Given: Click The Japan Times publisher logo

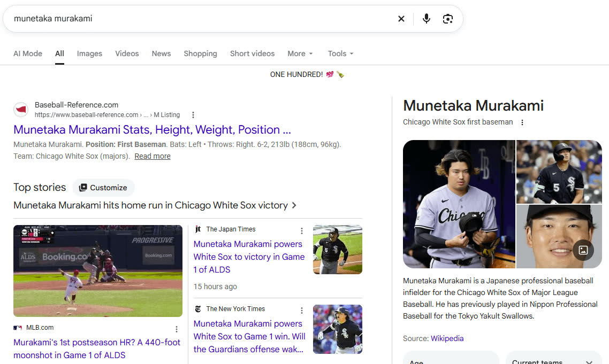Looking at the screenshot, I should (198, 229).
